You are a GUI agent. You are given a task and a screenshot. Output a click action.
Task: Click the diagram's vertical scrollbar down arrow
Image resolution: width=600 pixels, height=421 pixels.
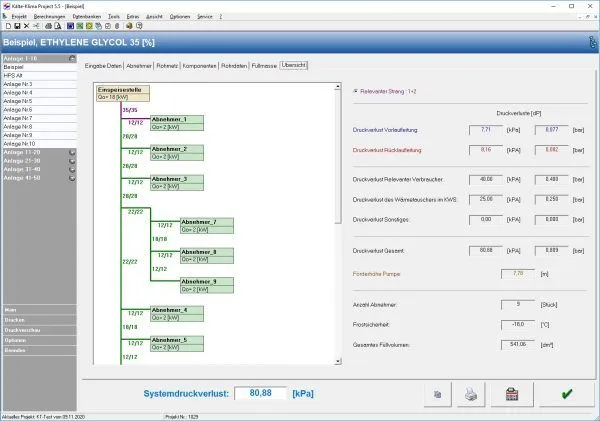pos(338,361)
